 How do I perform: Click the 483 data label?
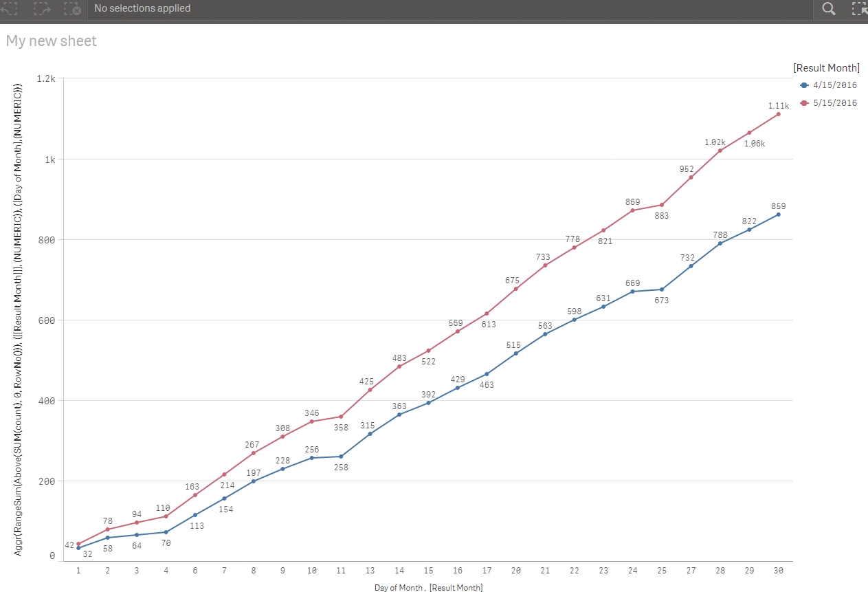coord(399,358)
